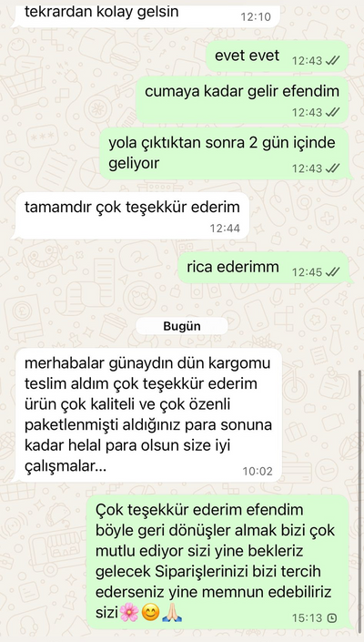The height and width of the screenshot is (642, 364).
Task: Select 'tamamdır çok teşekkür ederim' message
Action: tap(132, 216)
